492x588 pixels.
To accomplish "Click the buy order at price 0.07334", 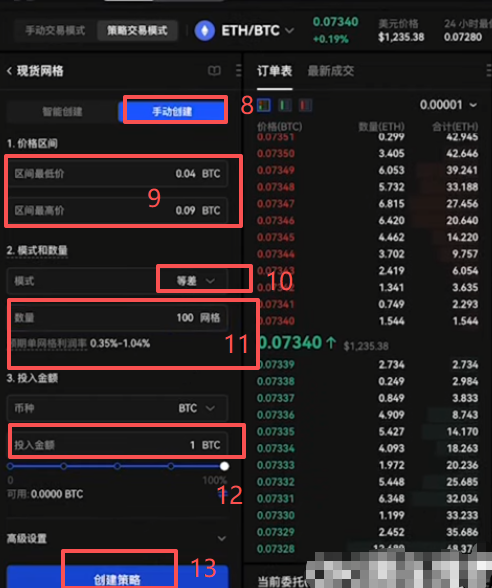I will point(368,448).
